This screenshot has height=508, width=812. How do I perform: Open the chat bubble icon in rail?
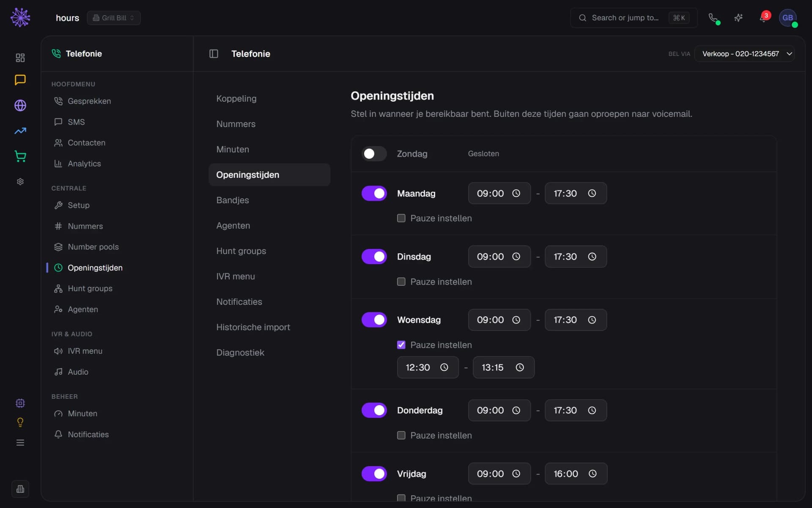tap(20, 80)
